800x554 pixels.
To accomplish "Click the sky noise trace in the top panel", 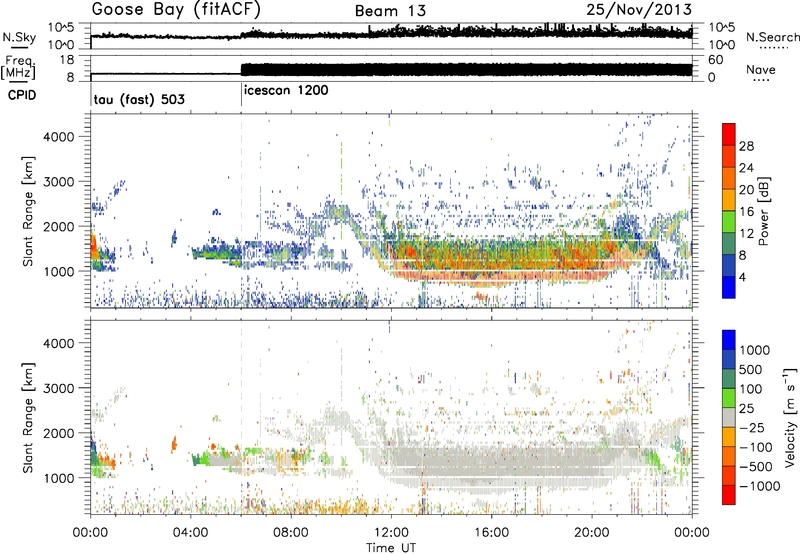I will (x=391, y=34).
